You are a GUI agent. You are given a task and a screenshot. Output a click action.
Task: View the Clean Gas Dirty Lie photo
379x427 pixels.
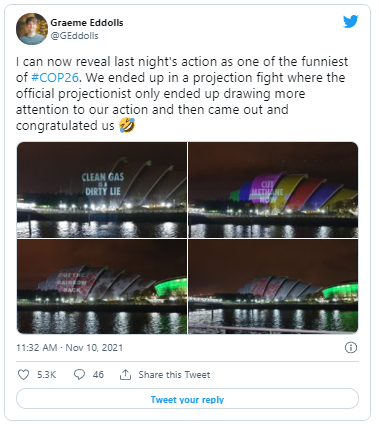pos(102,190)
